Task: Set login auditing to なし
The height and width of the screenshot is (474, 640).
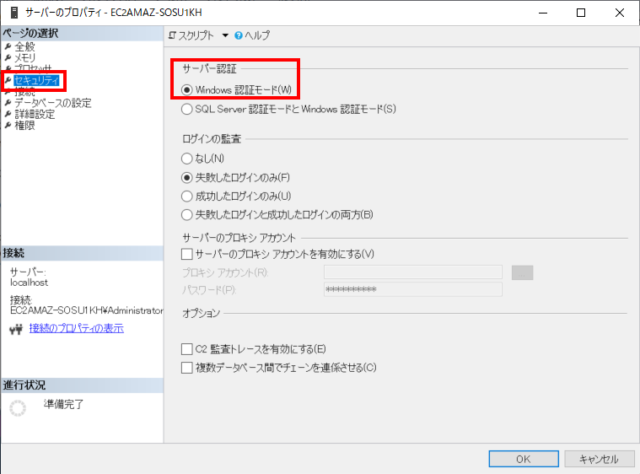Action: click(187, 158)
